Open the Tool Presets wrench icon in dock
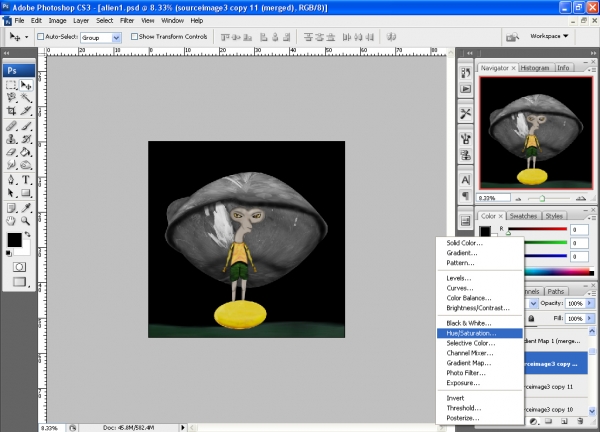This screenshot has width=600, height=432. pos(465,114)
